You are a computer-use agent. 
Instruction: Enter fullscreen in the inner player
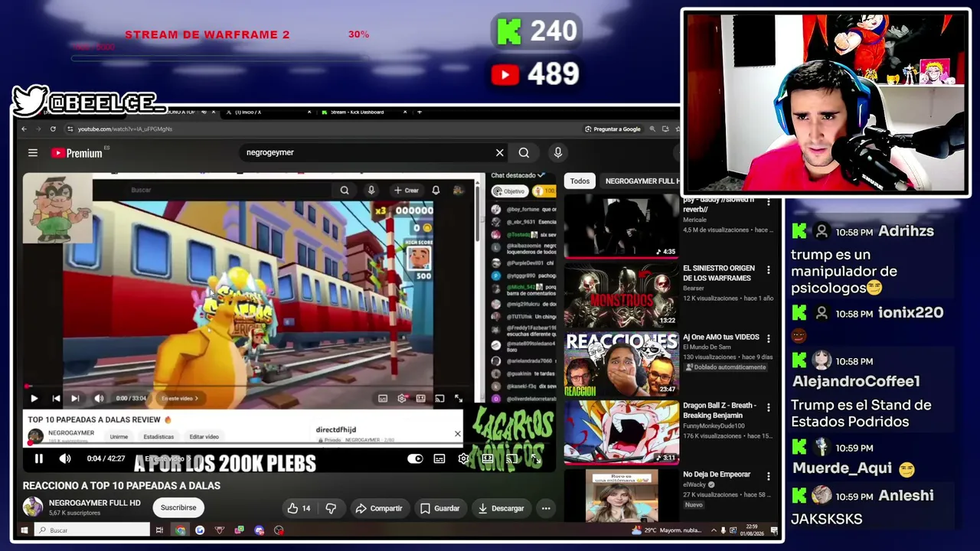tap(459, 399)
